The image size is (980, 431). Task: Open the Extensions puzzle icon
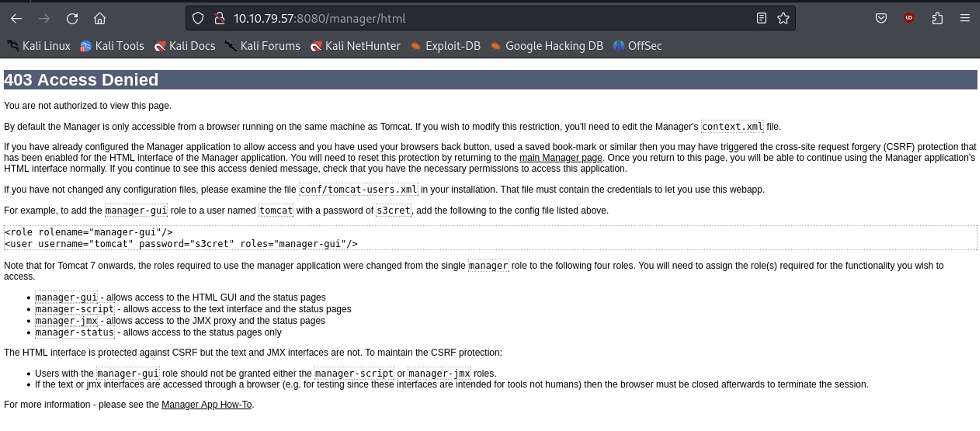(937, 18)
